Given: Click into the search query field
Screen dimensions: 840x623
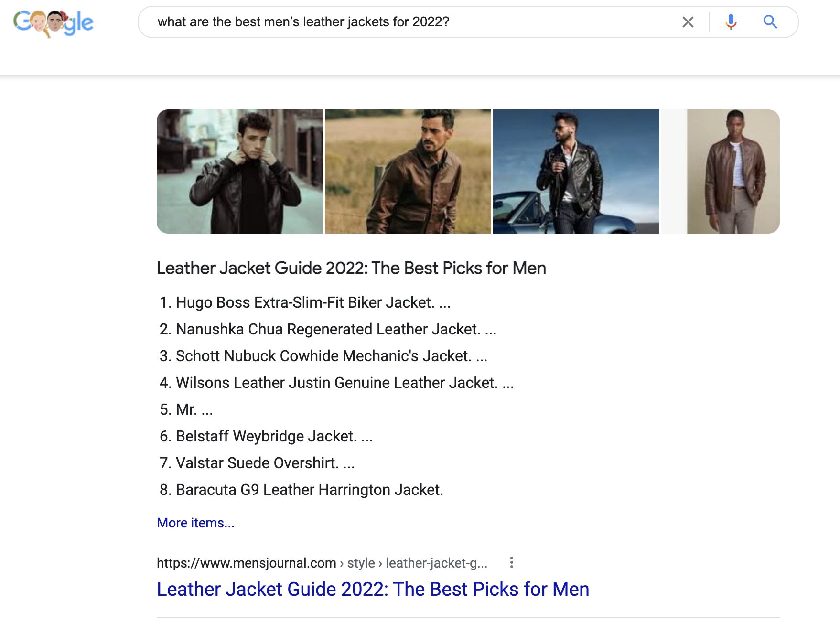Looking at the screenshot, I should point(406,22).
